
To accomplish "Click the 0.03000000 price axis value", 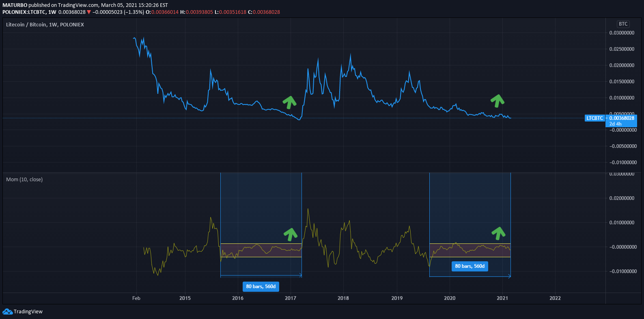I will pos(622,33).
